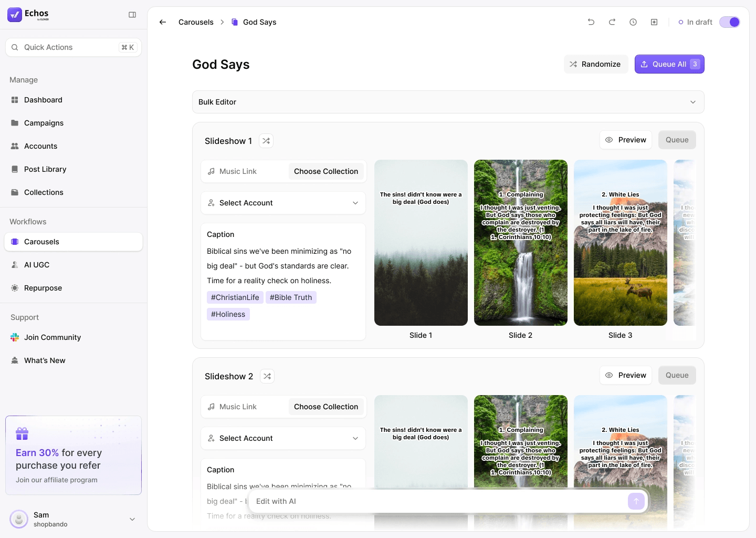Shuffle Slideshow 1 with its randomize icon

coord(266,141)
